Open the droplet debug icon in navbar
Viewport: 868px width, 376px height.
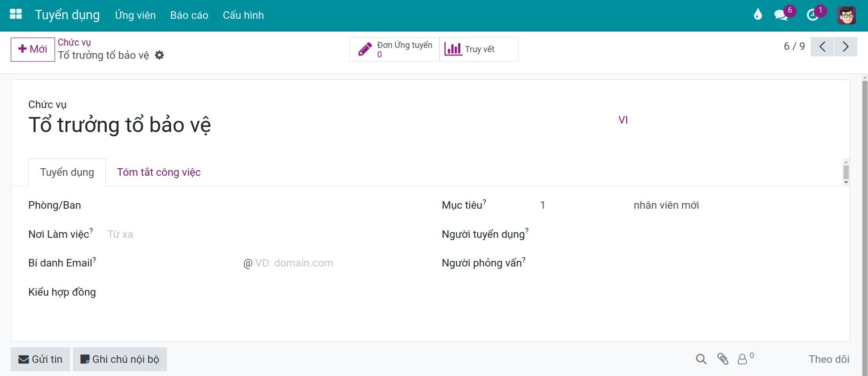[758, 15]
